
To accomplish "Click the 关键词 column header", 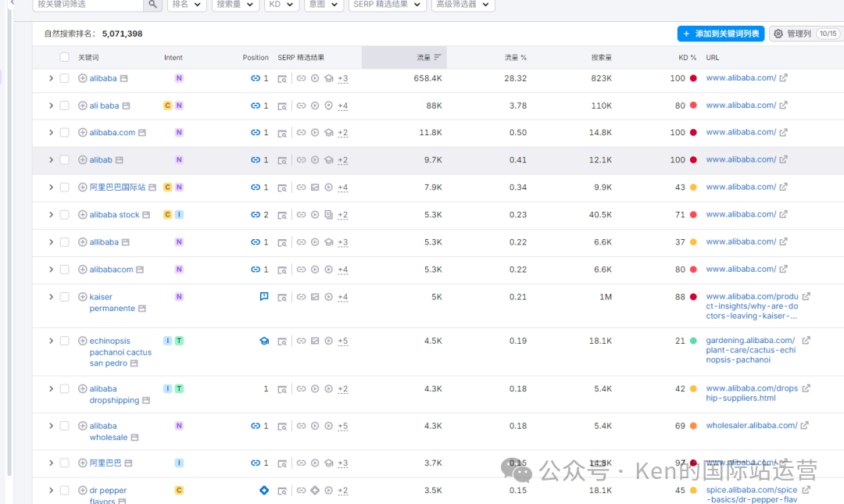I will coord(88,57).
